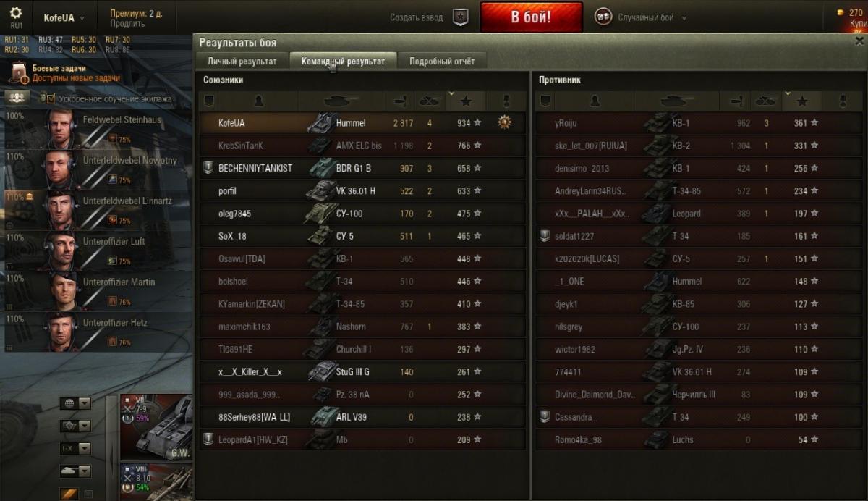Toggle the orange stripe favorites filter
868x501 pixels.
click(69, 494)
